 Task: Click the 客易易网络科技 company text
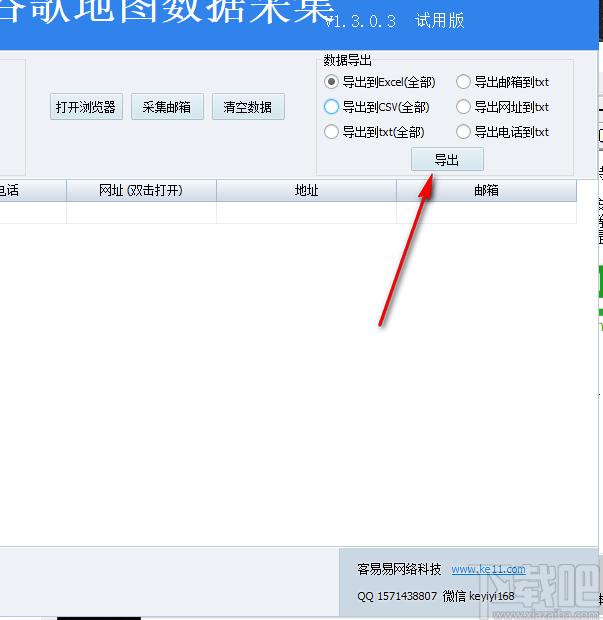[399, 569]
